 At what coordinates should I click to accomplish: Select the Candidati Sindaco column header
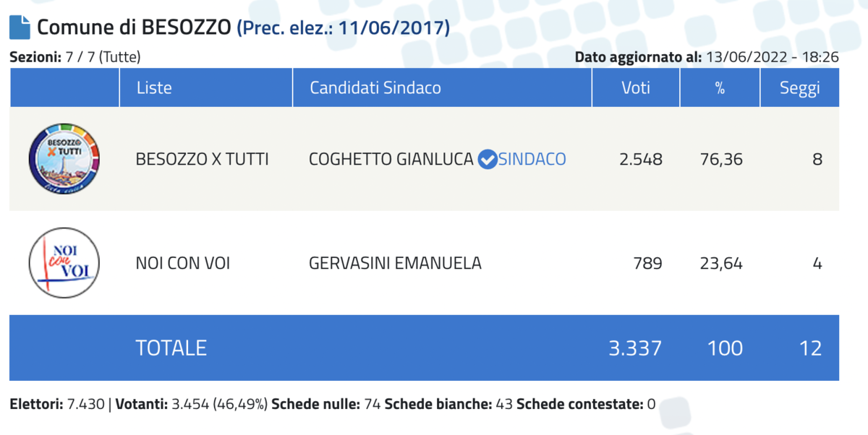point(375,88)
